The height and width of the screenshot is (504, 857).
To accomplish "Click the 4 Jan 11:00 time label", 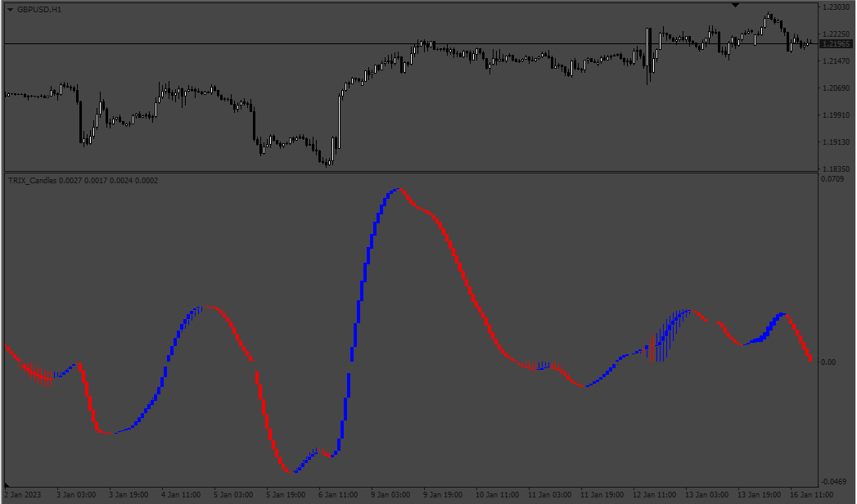I will (181, 495).
